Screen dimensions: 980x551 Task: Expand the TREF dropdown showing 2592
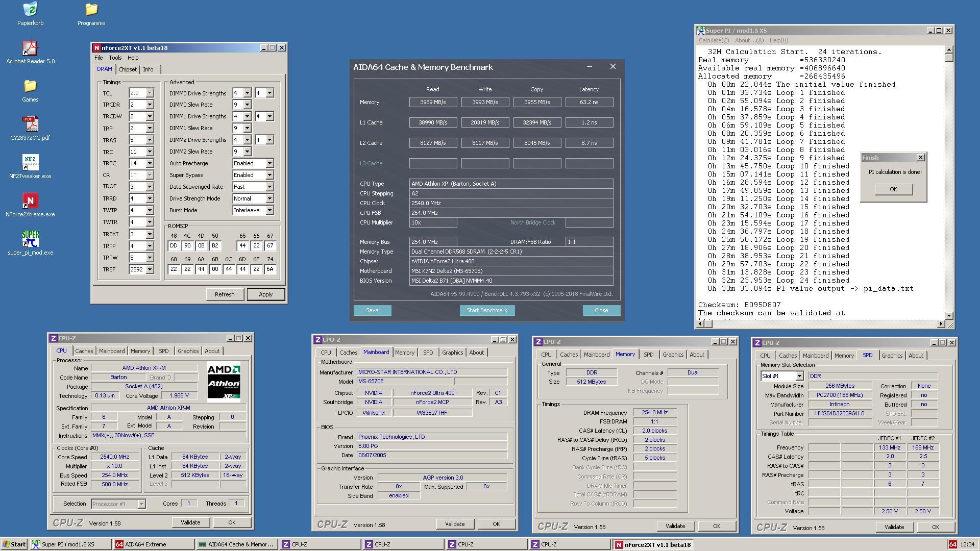pos(150,269)
